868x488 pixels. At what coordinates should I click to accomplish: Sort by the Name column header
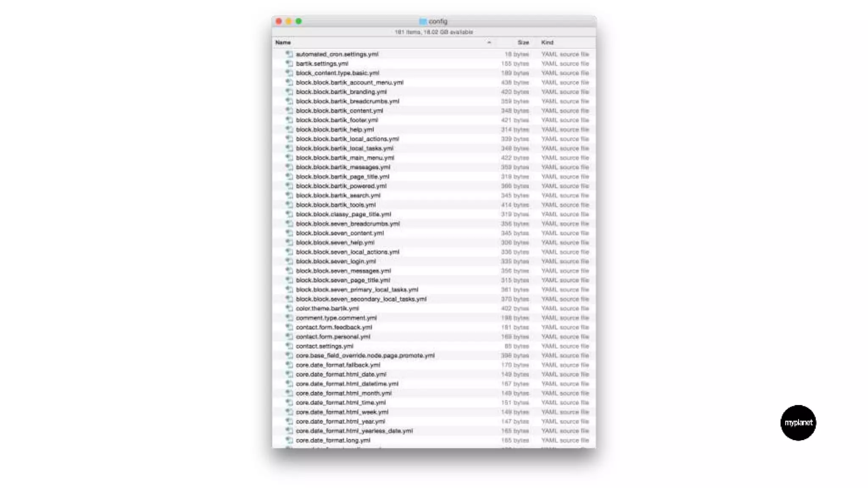pos(283,42)
